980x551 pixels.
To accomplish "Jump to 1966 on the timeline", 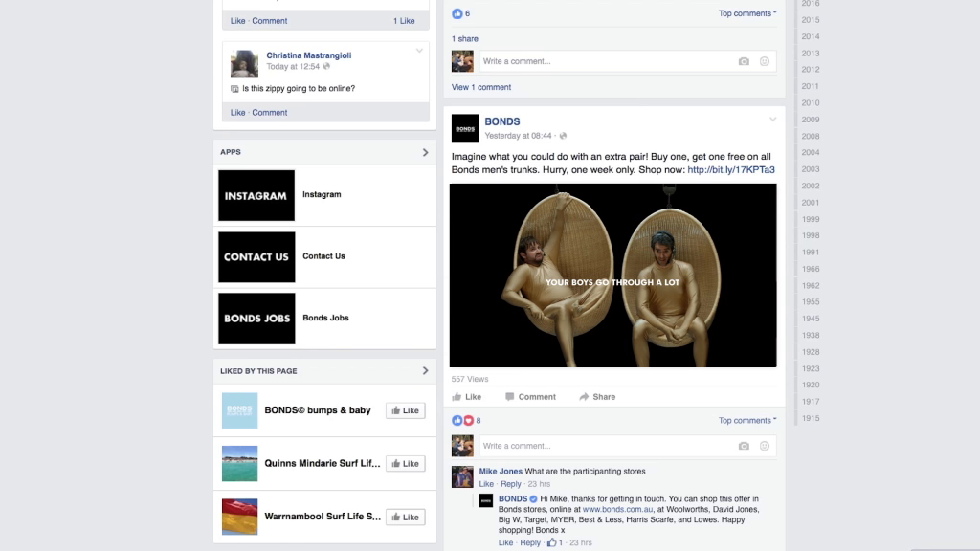I will pos(810,269).
